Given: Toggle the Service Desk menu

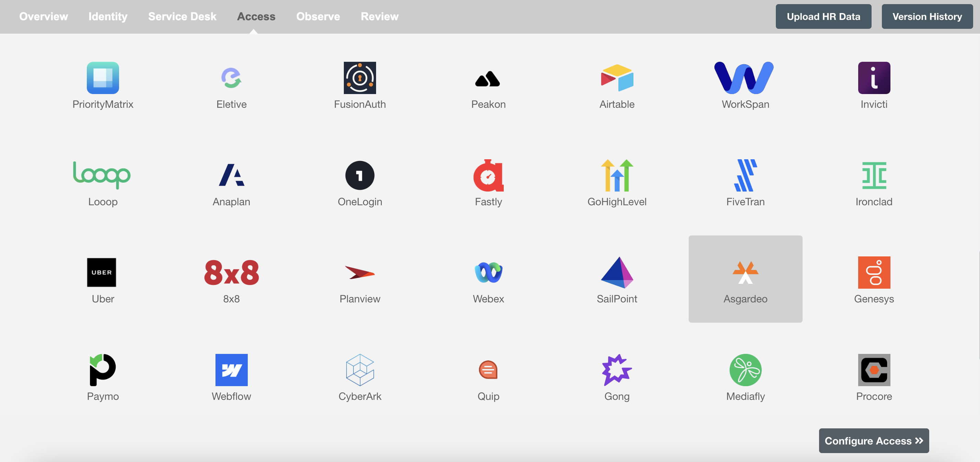Looking at the screenshot, I should click(182, 16).
